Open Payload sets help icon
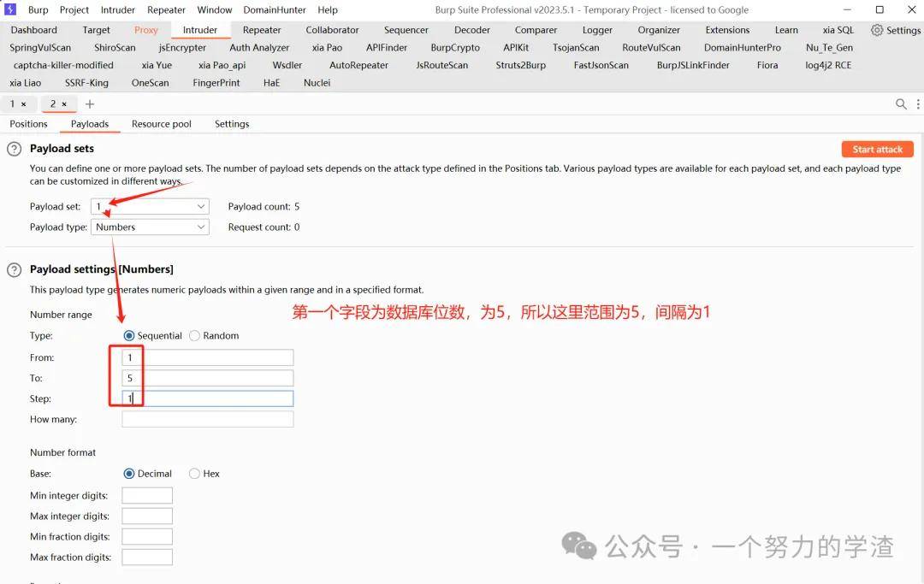The width and height of the screenshot is (924, 584). pyautogui.click(x=15, y=149)
